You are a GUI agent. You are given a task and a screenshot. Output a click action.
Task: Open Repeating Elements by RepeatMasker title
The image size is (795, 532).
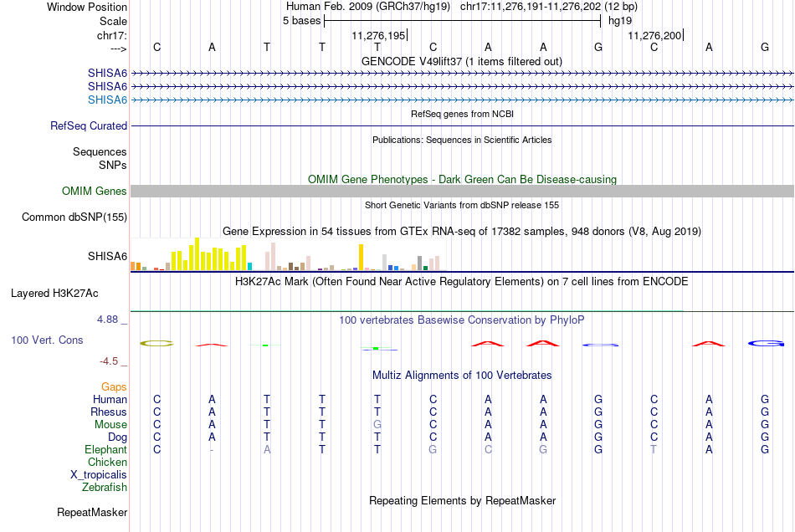tap(462, 501)
